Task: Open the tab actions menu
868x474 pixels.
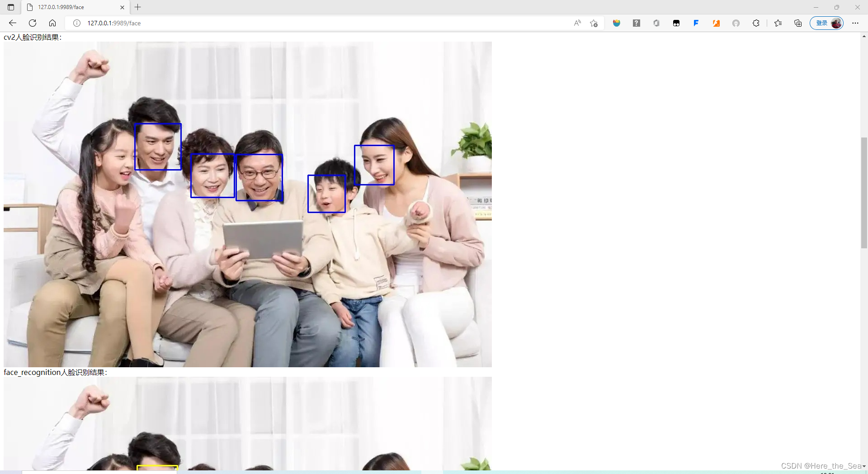Action: (x=11, y=7)
